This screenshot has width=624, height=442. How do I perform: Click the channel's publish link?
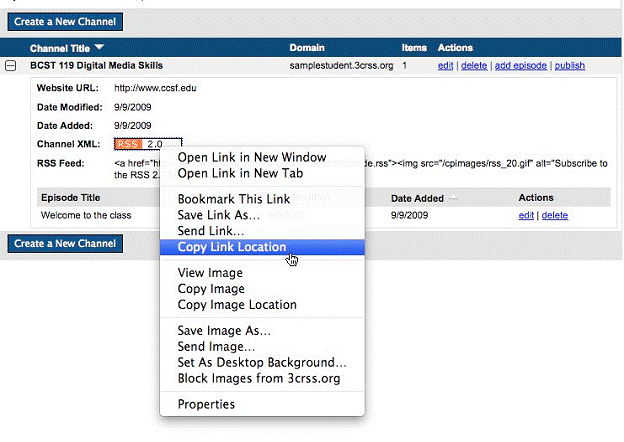tap(569, 66)
